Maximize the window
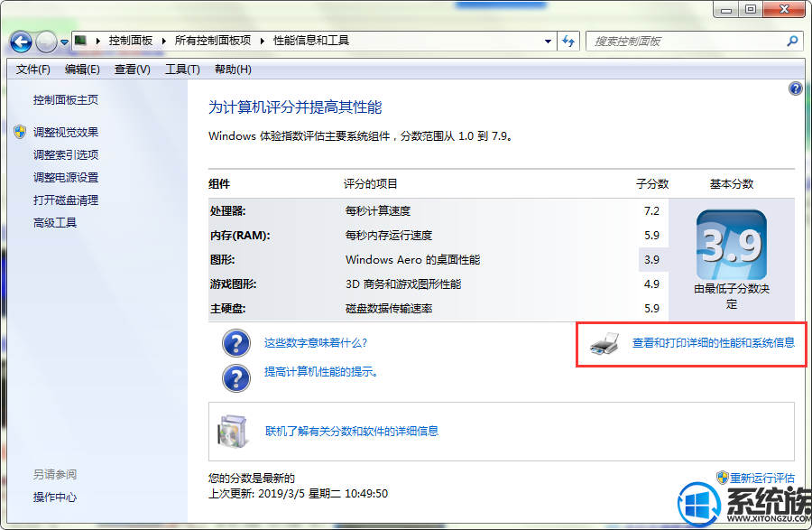 coord(751,9)
